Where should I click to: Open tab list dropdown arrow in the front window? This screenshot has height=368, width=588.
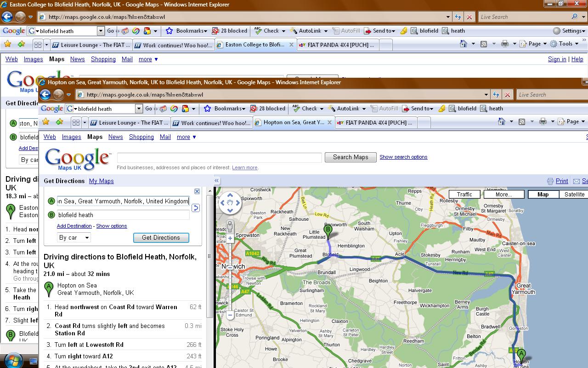click(85, 122)
